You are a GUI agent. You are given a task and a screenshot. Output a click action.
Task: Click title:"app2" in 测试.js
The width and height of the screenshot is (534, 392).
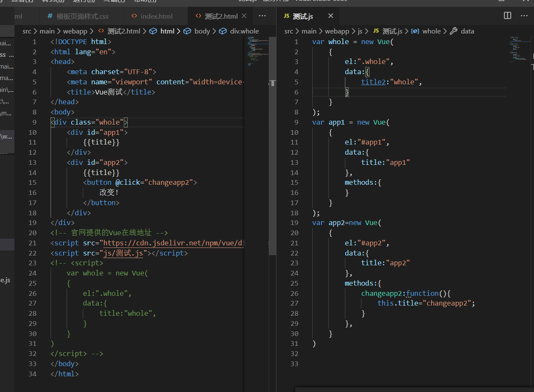386,263
